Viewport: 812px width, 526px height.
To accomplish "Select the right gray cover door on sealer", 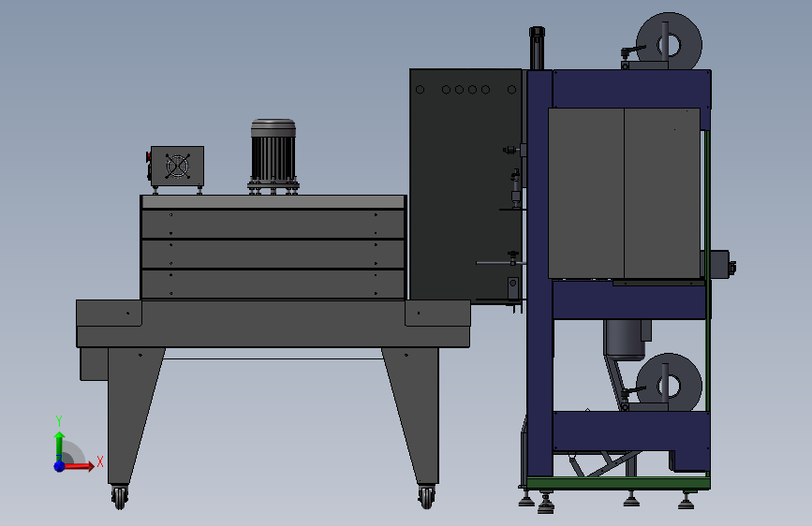I will [x=662, y=193].
